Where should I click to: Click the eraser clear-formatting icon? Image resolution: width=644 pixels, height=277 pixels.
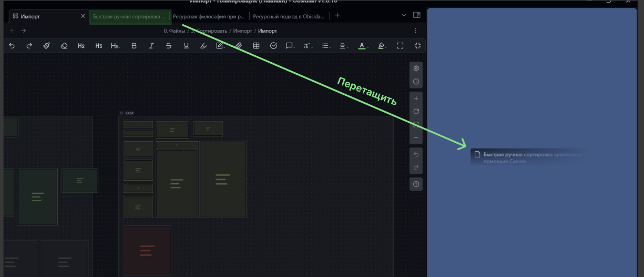coord(64,46)
